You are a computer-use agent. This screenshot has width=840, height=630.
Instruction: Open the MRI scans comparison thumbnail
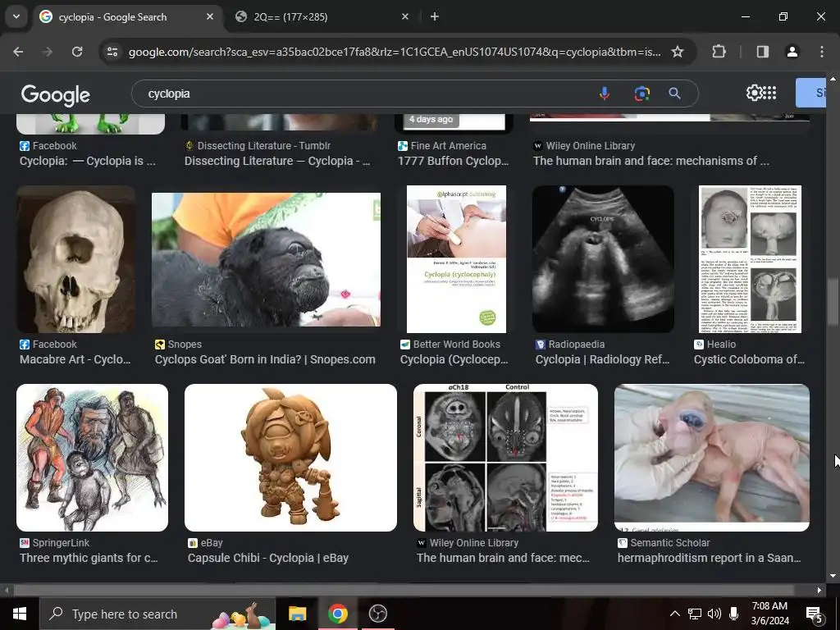[x=505, y=458]
